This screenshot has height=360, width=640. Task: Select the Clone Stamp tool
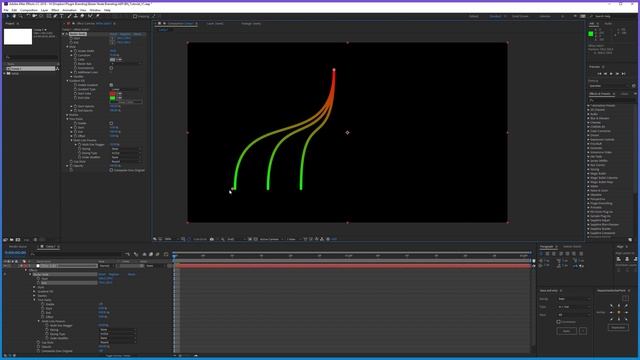click(x=76, y=16)
